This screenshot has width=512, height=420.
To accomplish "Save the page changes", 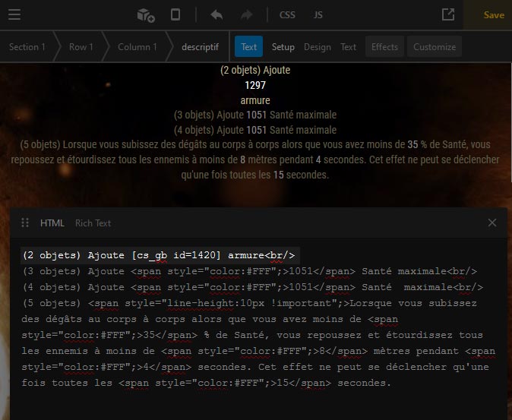I will [x=493, y=14].
